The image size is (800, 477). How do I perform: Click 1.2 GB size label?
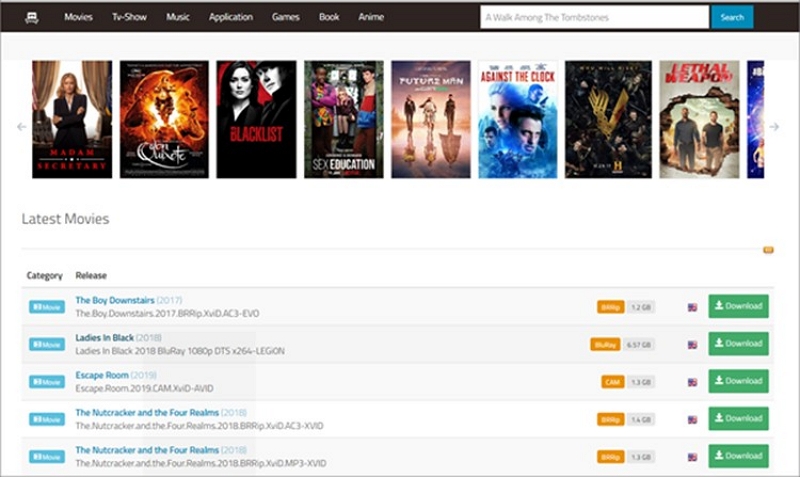(641, 307)
